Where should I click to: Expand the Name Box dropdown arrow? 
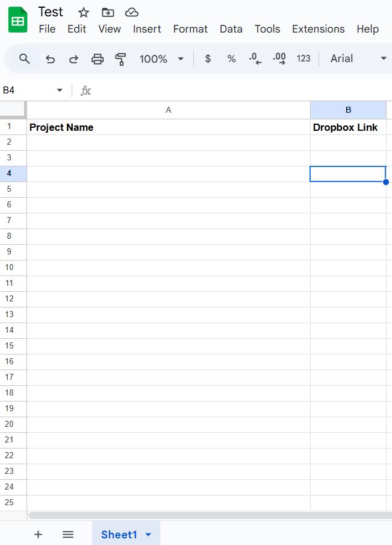[x=60, y=90]
